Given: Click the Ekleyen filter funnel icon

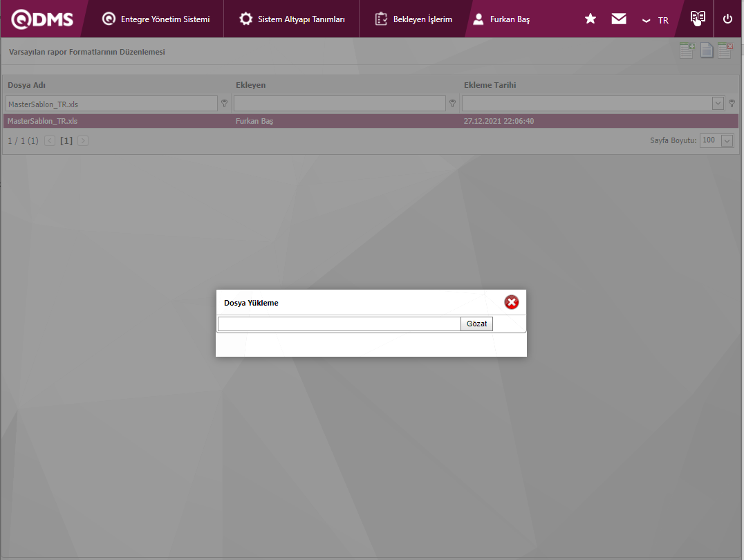Looking at the screenshot, I should point(453,104).
